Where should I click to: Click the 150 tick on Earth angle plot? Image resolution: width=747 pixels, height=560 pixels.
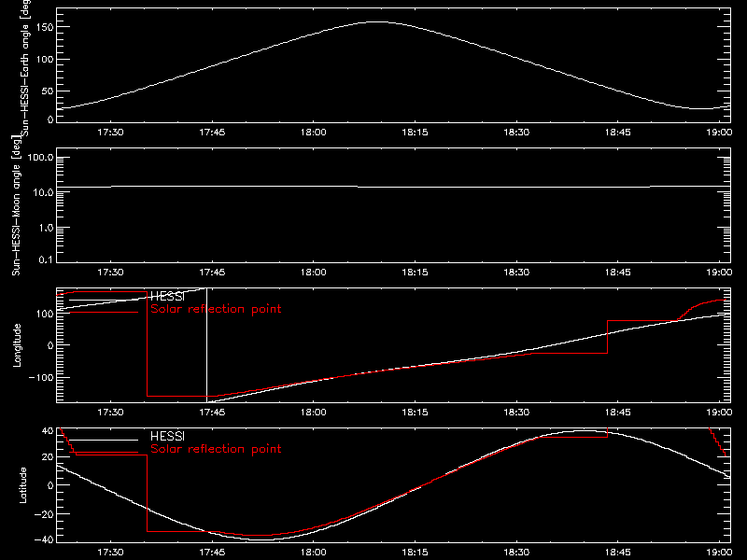[x=45, y=27]
